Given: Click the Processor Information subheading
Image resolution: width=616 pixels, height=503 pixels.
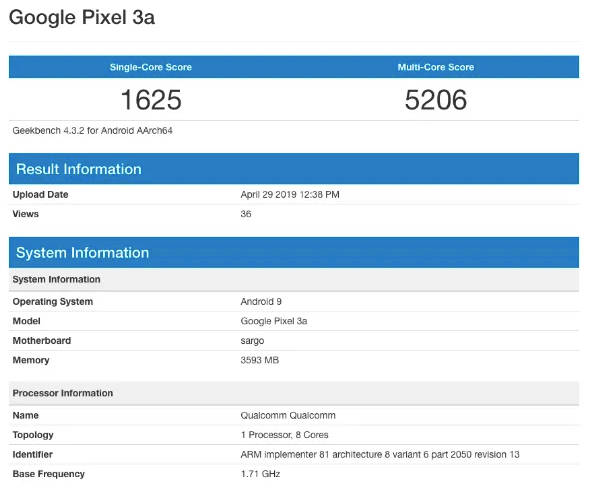Looking at the screenshot, I should tap(62, 393).
